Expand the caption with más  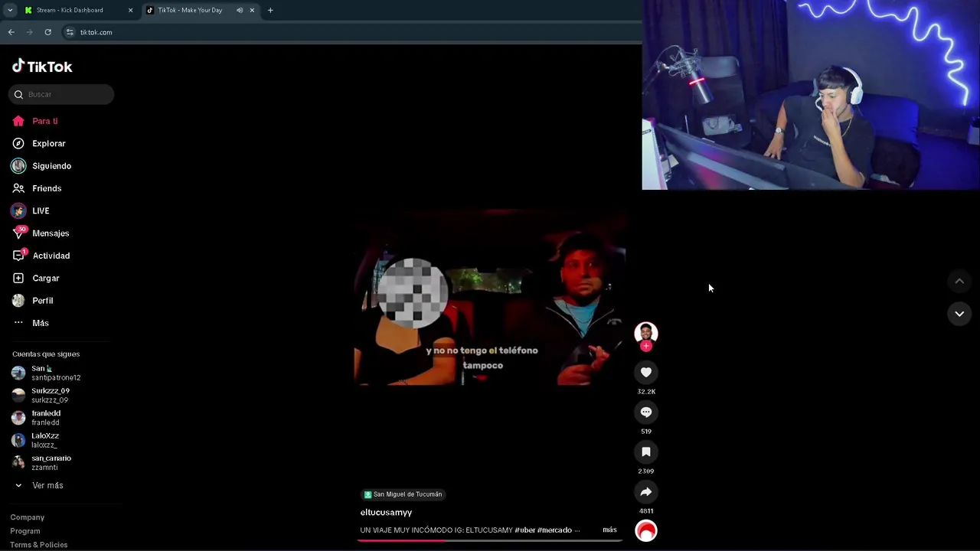[609, 530]
